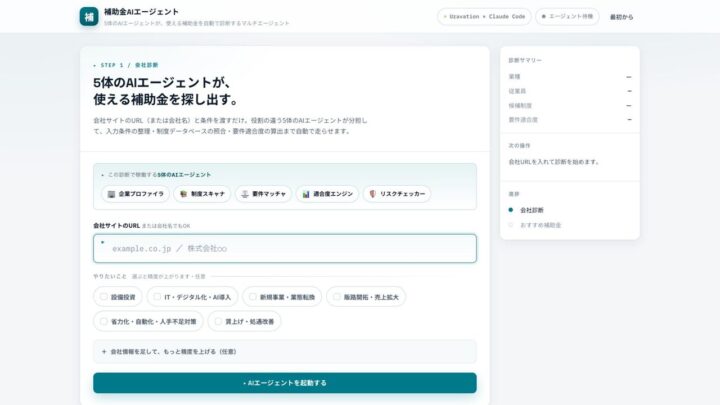This screenshot has height=405, width=720.
Task: Check the 省力化・自動化・人手不足対策 checkbox
Action: tap(104, 321)
